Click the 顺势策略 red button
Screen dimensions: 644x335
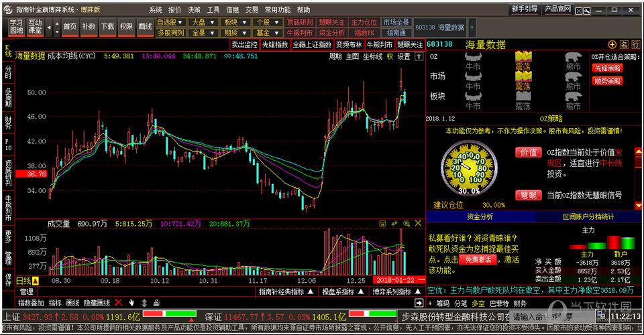click(x=608, y=81)
